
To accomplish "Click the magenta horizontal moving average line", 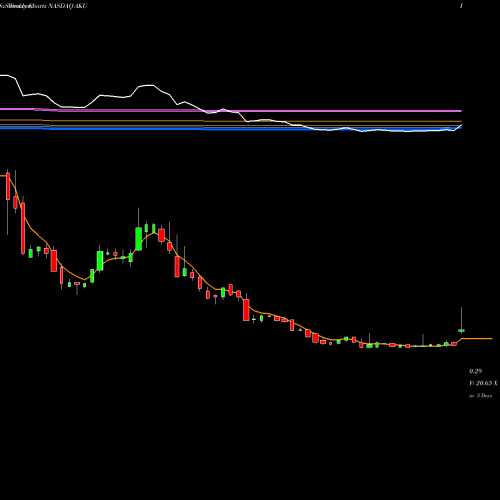I will click(231, 110).
